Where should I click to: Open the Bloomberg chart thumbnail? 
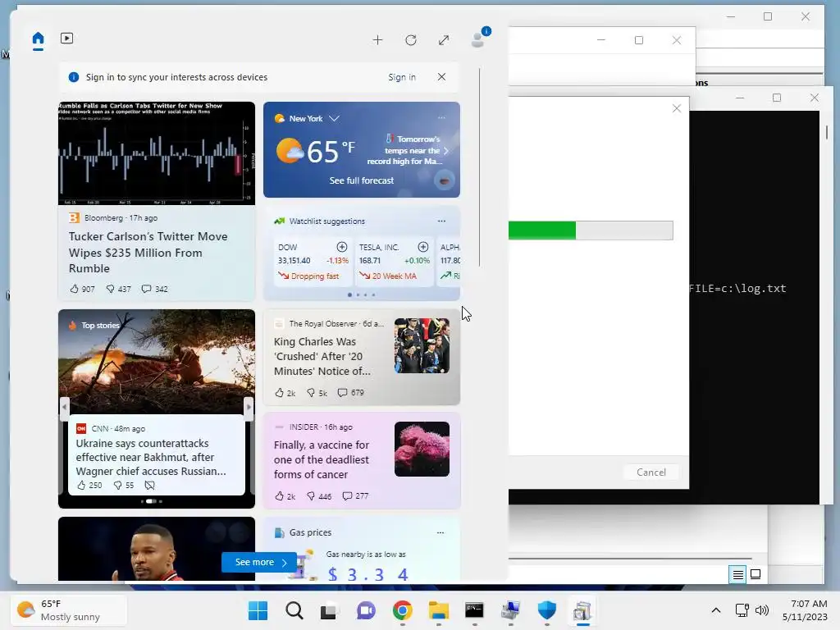point(157,153)
